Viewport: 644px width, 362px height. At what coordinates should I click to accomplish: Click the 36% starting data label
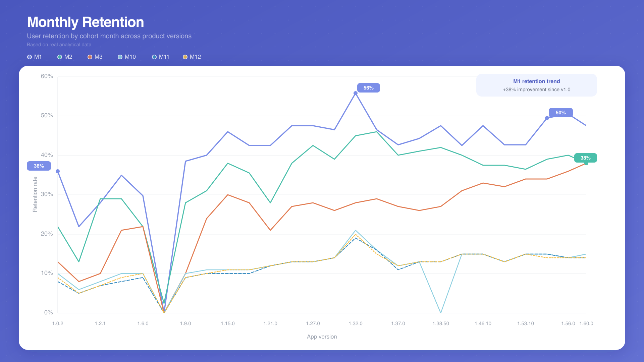point(39,166)
